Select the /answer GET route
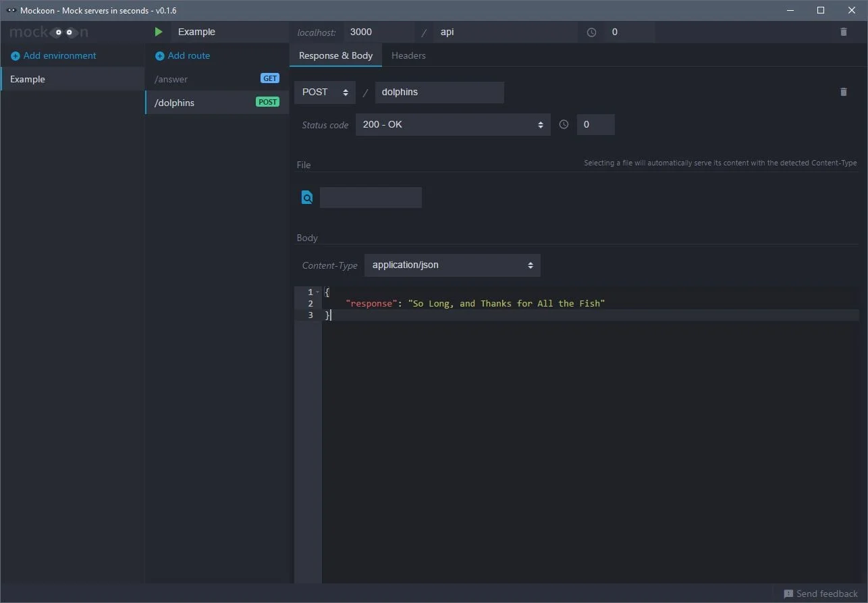The height and width of the screenshot is (603, 868). [x=216, y=79]
